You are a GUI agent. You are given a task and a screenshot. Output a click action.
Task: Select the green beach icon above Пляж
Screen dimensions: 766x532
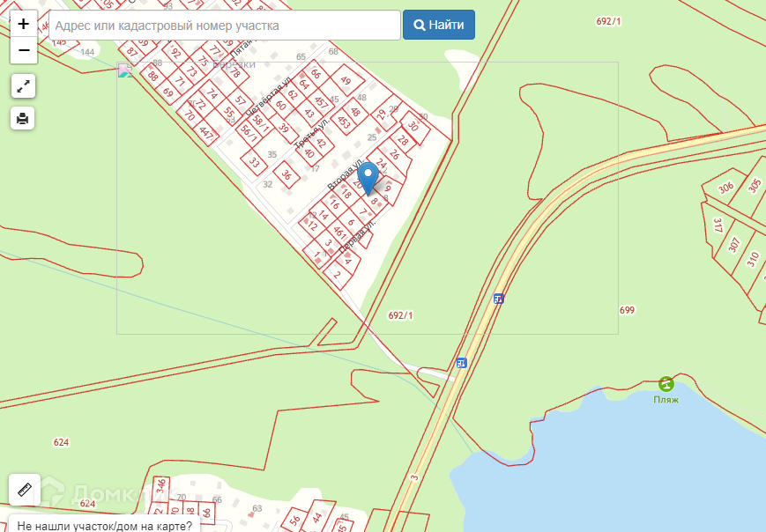tap(666, 384)
